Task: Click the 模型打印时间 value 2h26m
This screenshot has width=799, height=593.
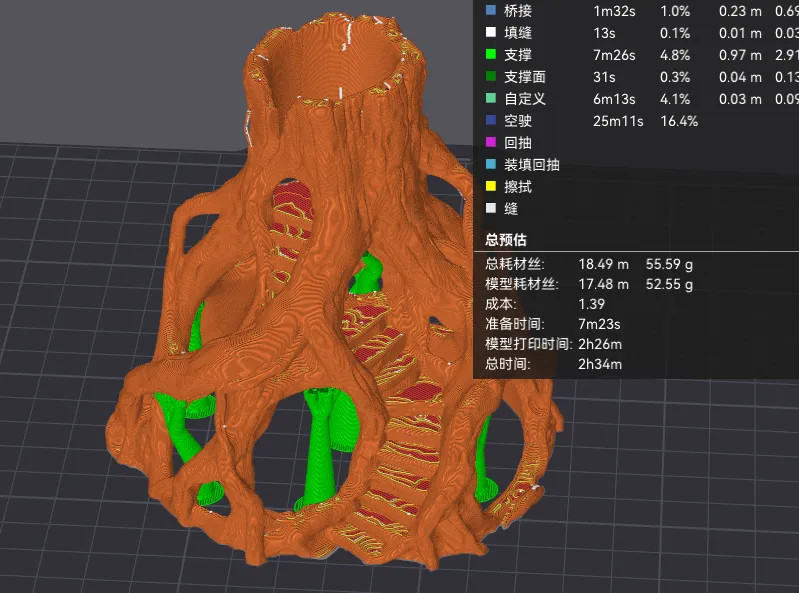Action: click(600, 344)
